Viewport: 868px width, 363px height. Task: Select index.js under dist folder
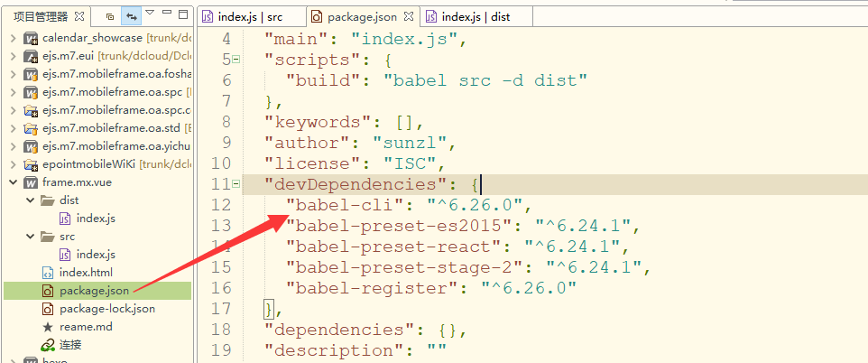[x=96, y=219]
